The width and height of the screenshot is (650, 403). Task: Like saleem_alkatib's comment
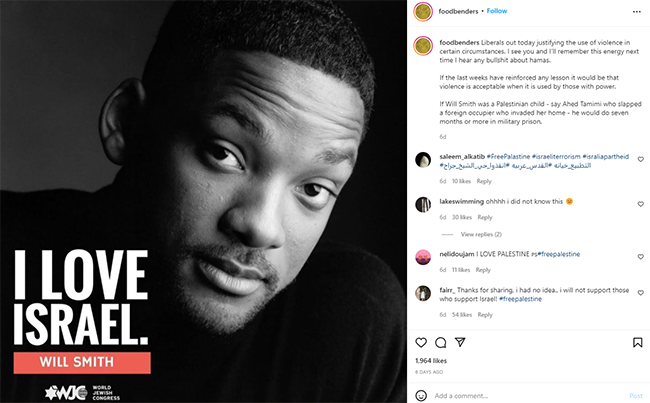640,159
